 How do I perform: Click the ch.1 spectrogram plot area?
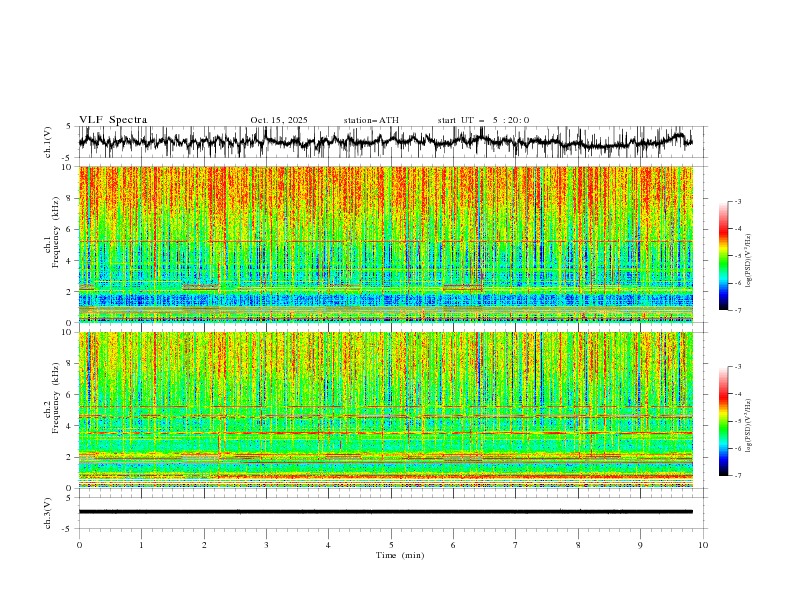pyautogui.click(x=385, y=244)
